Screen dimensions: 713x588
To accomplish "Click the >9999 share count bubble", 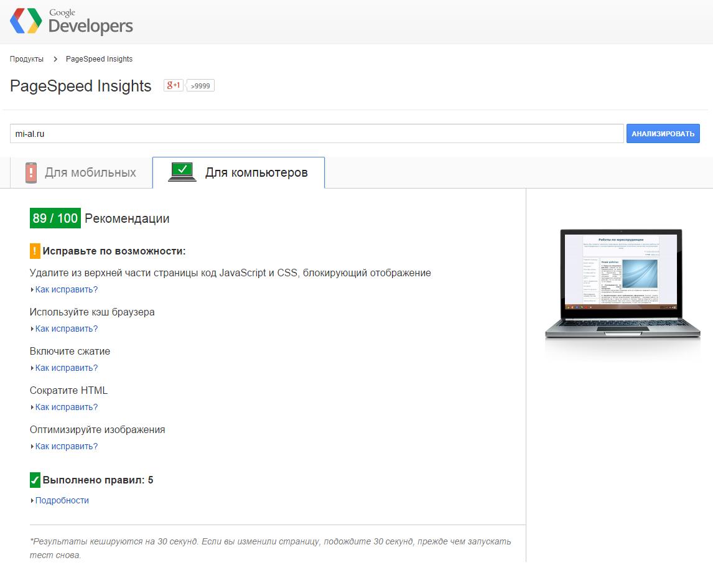I will (x=200, y=85).
